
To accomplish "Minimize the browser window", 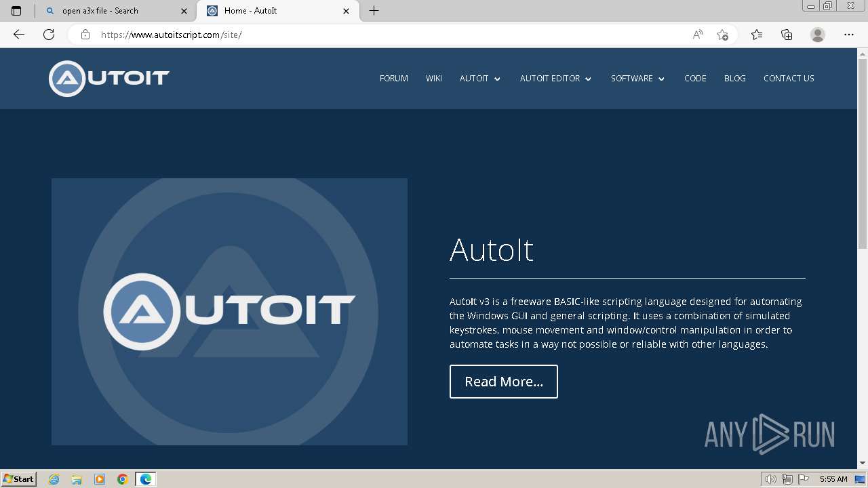I will coord(811,6).
